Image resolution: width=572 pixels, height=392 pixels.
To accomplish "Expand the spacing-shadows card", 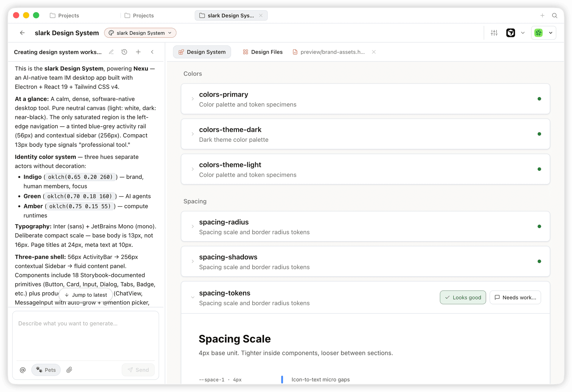I will click(193, 261).
